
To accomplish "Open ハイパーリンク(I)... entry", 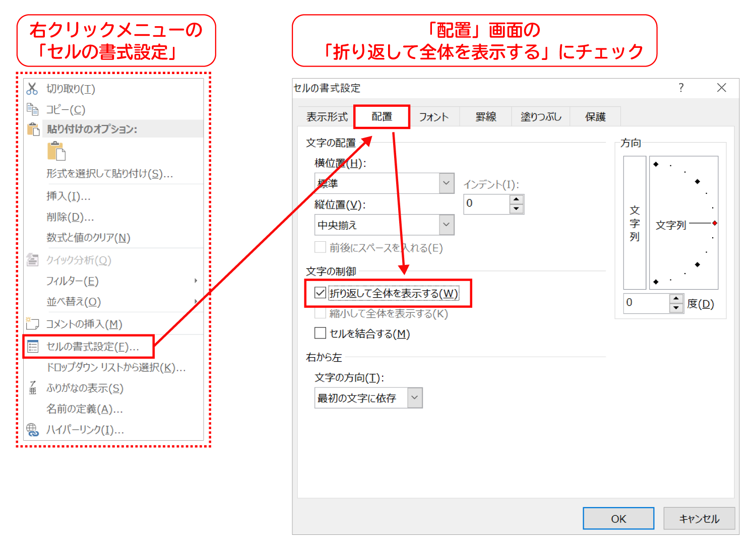I will tap(85, 430).
